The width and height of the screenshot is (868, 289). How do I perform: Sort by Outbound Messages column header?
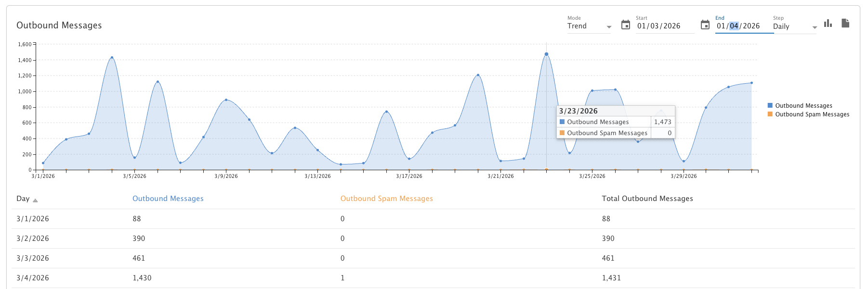tap(168, 199)
